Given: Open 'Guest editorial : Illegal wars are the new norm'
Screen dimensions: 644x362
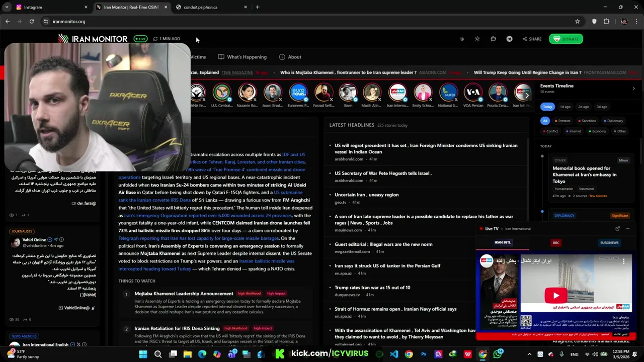Looking at the screenshot, I should click(383, 244).
